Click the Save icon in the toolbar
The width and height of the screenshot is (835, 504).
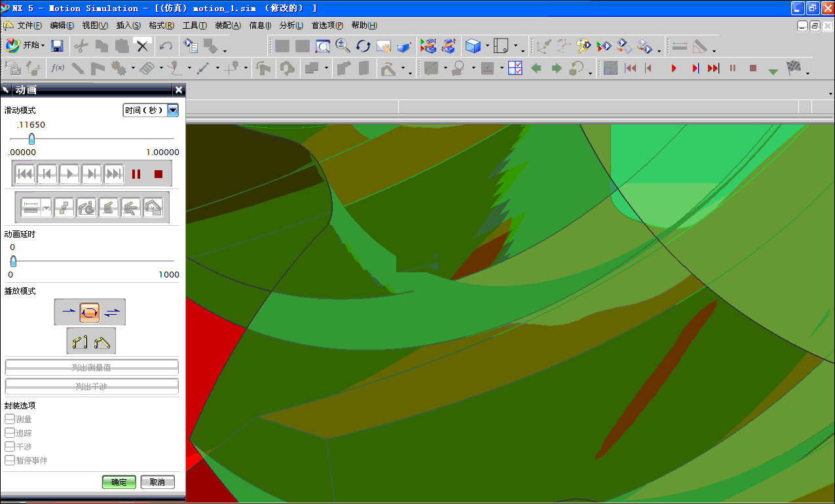point(57,46)
